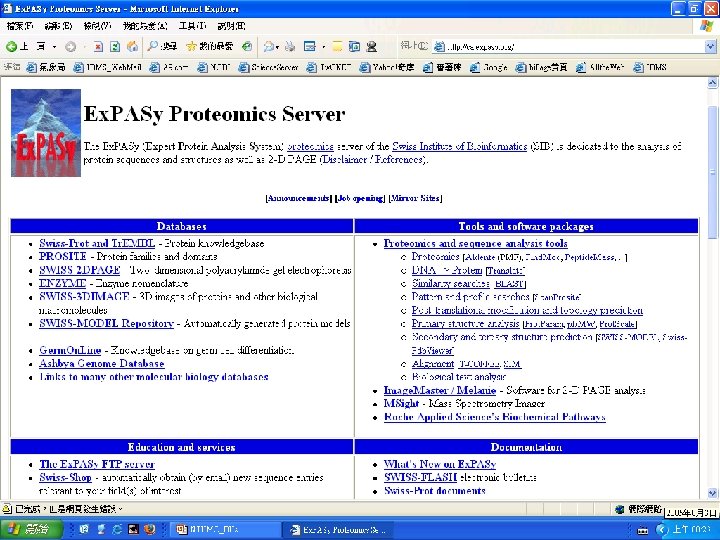Image resolution: width=720 pixels, height=540 pixels.
Task: Open the GermOnLine link
Action: pos(70,350)
